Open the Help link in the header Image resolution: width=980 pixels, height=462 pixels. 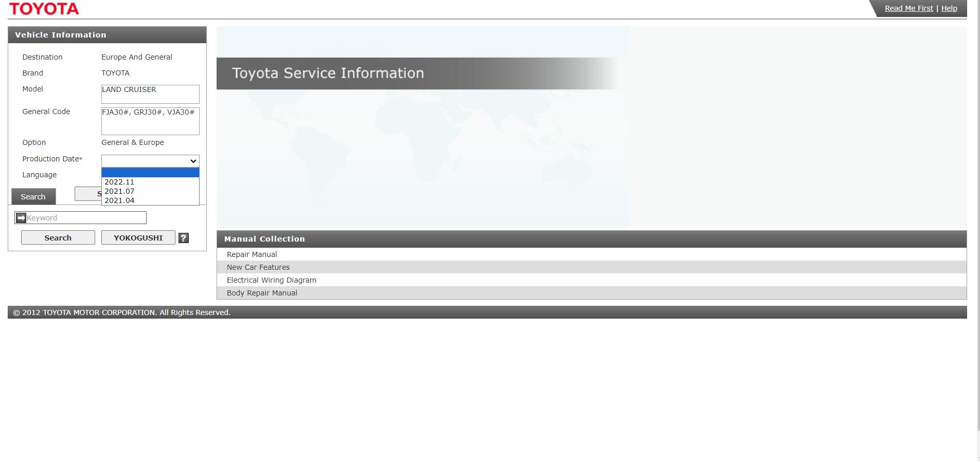tap(949, 8)
